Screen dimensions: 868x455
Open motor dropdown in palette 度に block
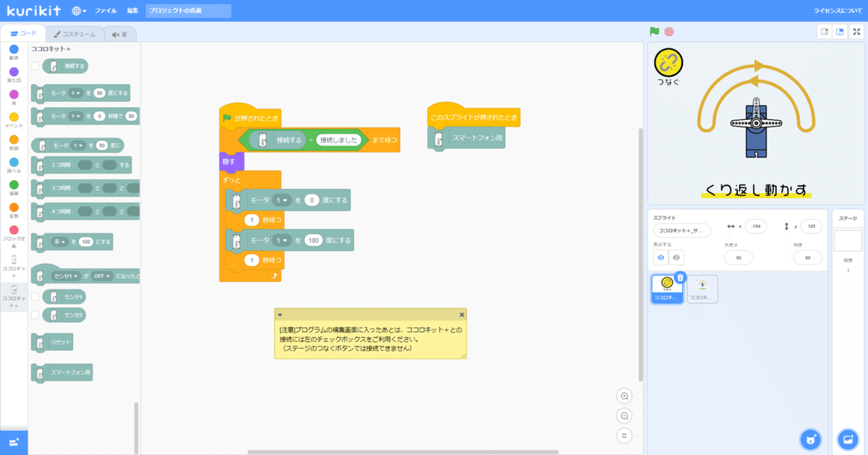coord(79,145)
